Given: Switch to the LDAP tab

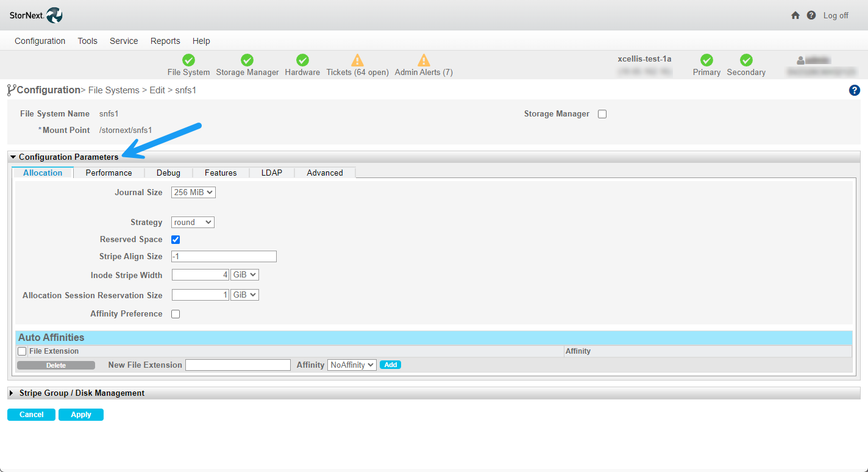Looking at the screenshot, I should [272, 173].
